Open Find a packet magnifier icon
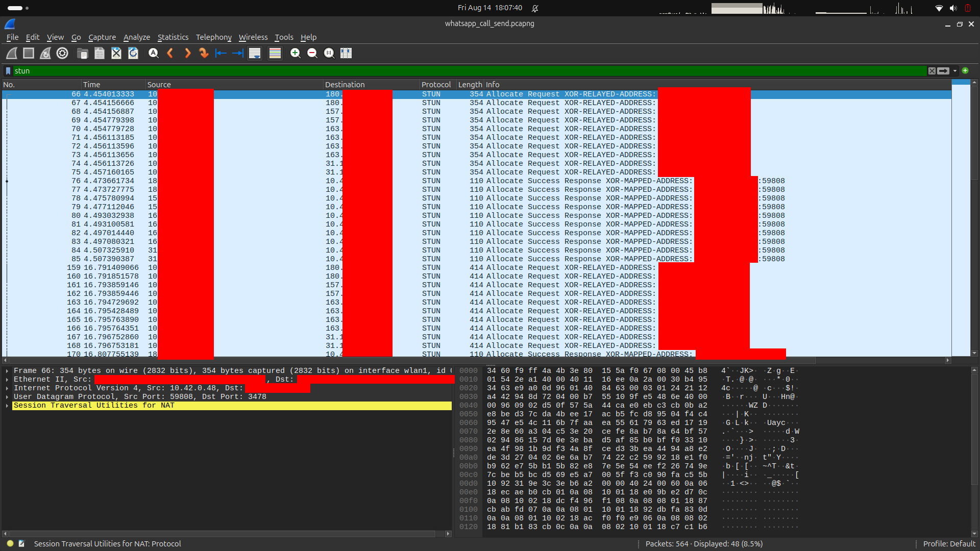 (x=153, y=53)
